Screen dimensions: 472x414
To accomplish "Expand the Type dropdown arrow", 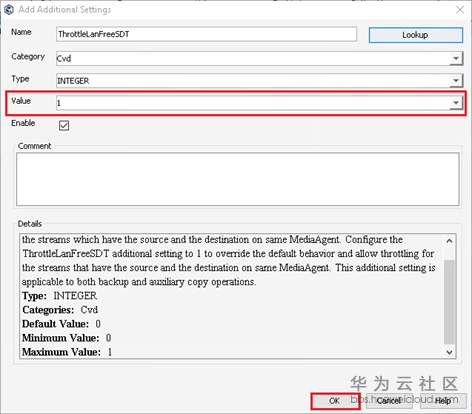I will coord(455,81).
